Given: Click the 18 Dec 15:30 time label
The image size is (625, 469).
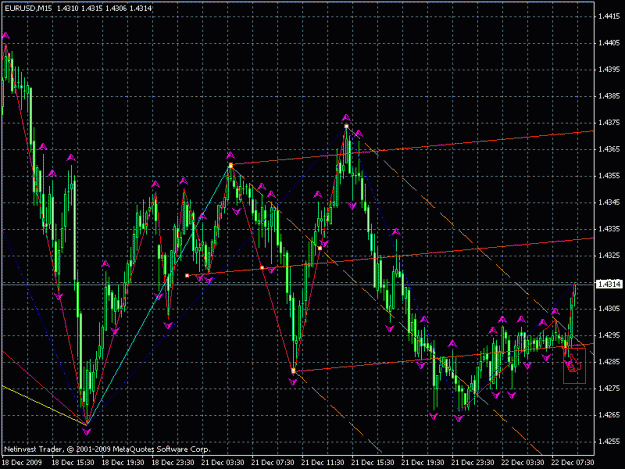Looking at the screenshot, I should point(73,463).
